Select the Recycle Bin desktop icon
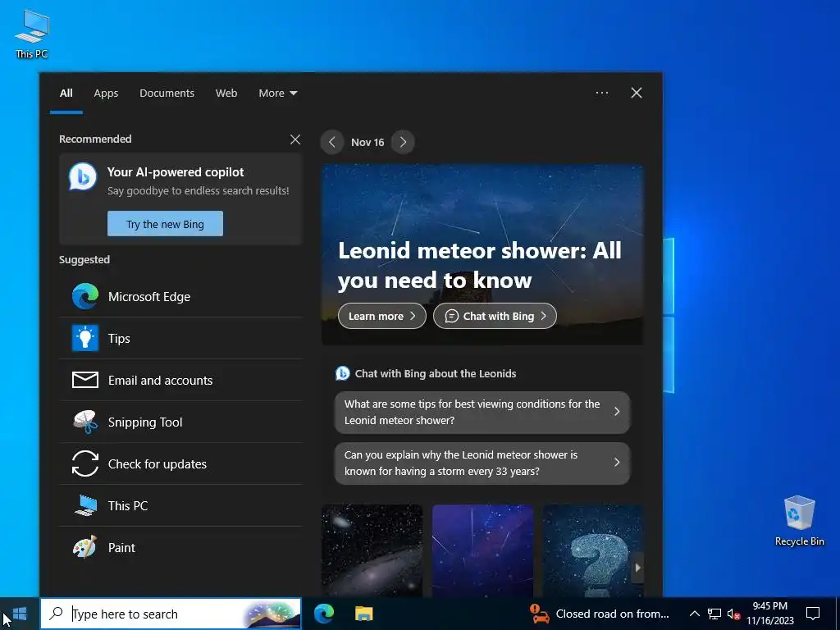 tap(799, 521)
